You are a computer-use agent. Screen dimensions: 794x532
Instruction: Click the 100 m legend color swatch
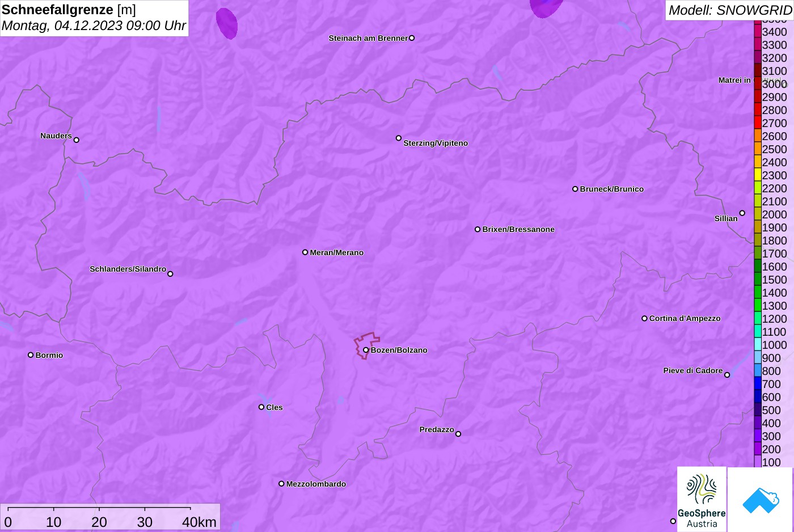tap(758, 462)
